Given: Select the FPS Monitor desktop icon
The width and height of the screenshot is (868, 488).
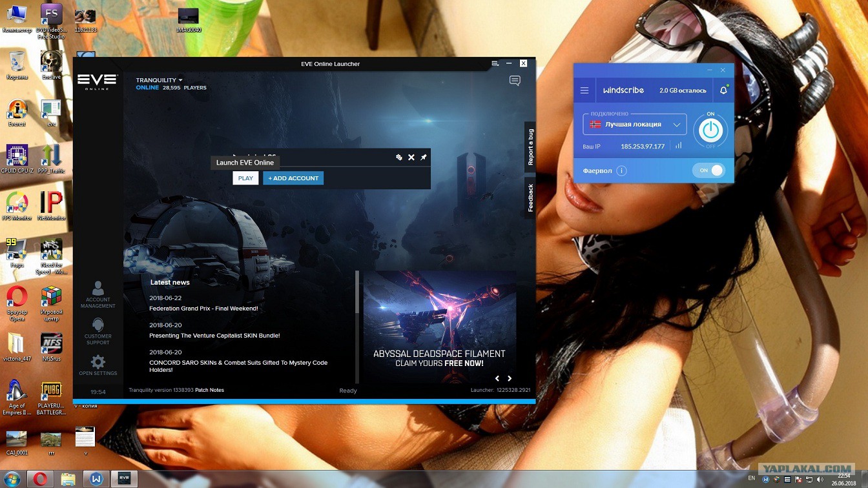Looking at the screenshot, I should [x=17, y=207].
